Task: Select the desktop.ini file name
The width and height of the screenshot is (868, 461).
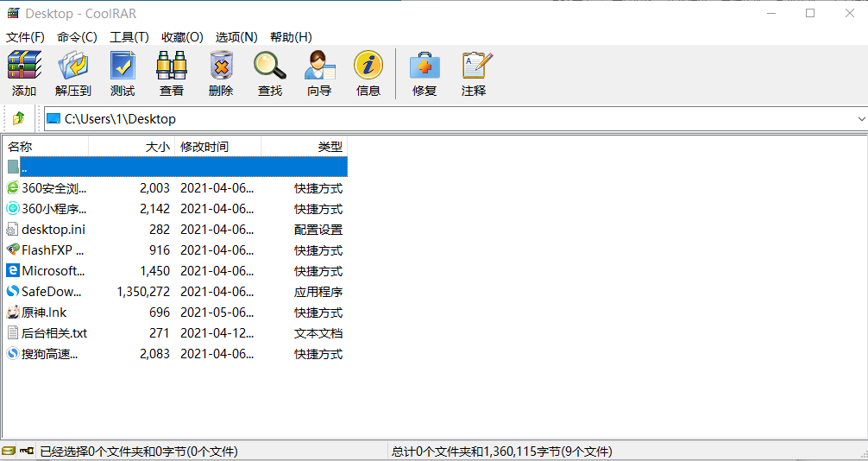Action: point(53,230)
